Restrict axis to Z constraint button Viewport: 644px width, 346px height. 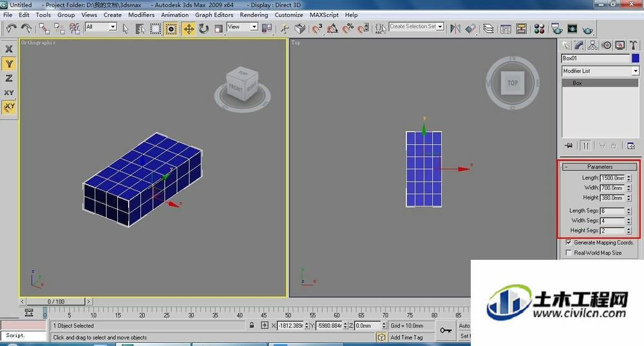(8, 78)
